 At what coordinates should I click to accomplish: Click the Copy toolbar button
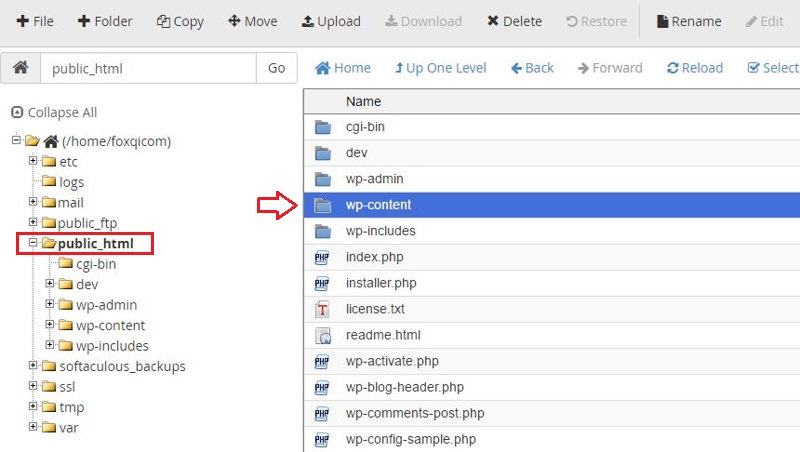point(180,21)
